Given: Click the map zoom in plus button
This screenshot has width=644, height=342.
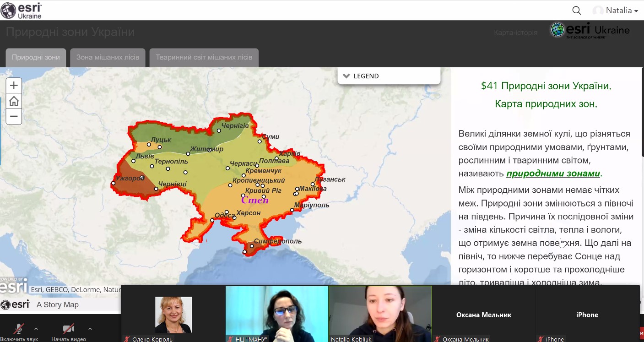Looking at the screenshot, I should tap(14, 86).
